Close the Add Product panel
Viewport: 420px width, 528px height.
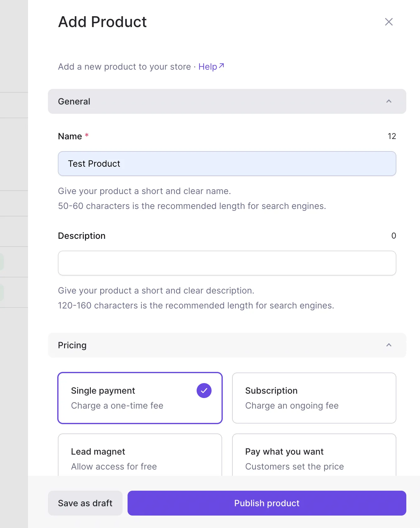pyautogui.click(x=389, y=22)
